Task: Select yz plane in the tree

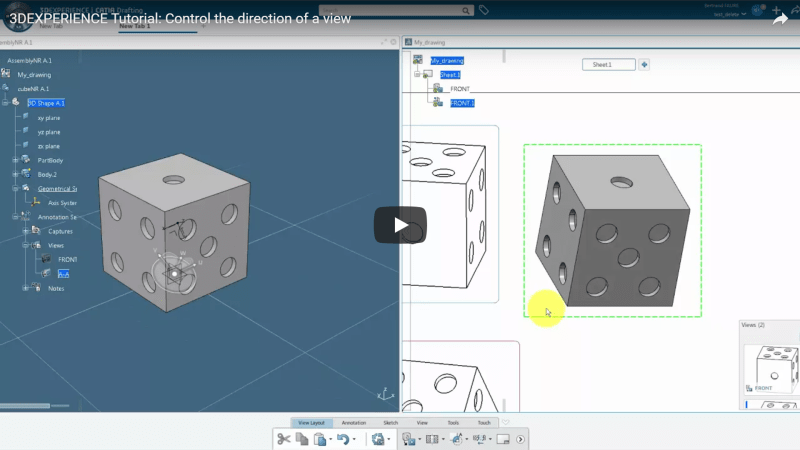Action: 49,132
